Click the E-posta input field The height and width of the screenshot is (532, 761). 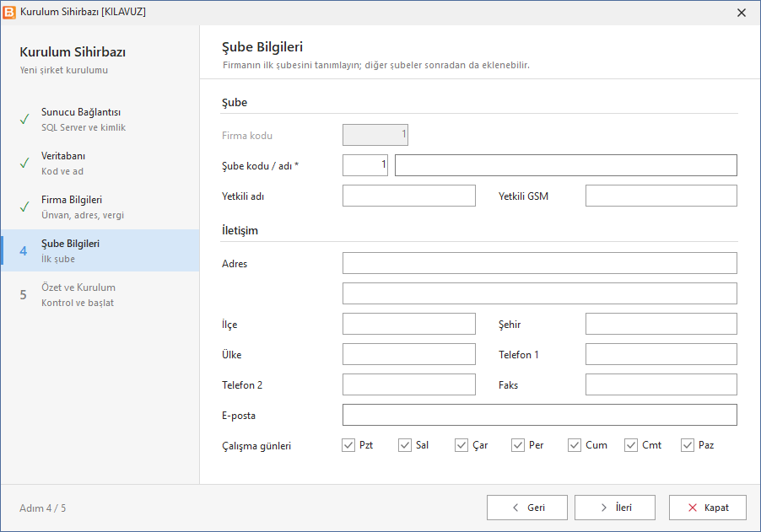point(540,415)
